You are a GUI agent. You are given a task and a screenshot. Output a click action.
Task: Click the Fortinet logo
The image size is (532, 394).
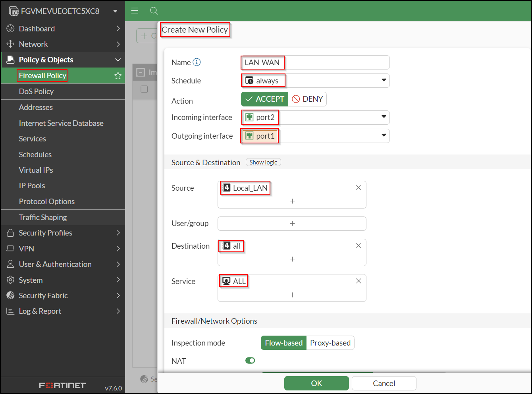coord(62,385)
